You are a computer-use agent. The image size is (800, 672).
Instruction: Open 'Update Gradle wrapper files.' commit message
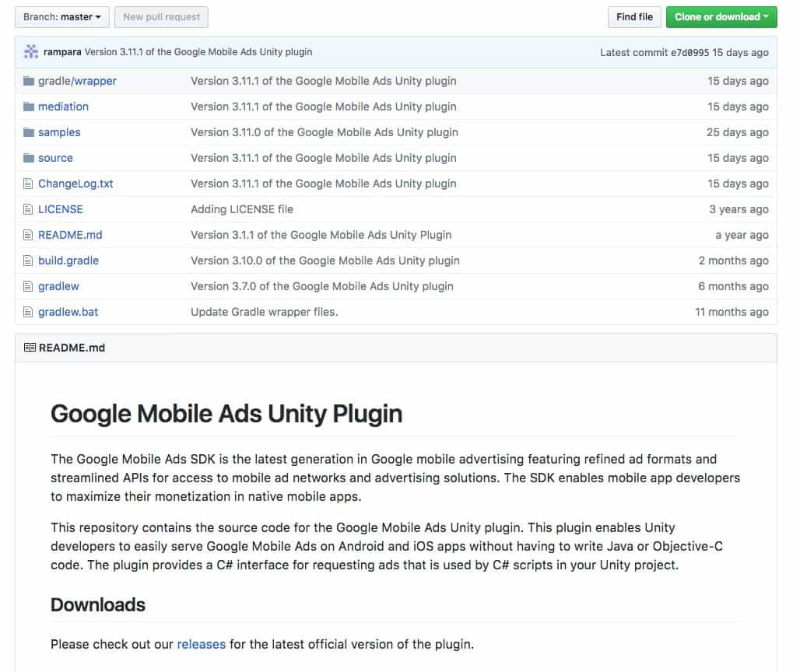[x=265, y=312]
